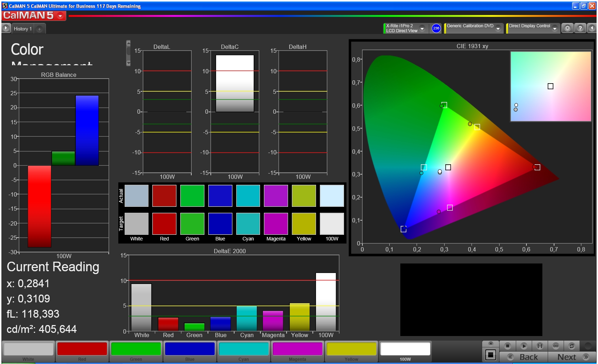Click the stop measurement button
Viewport: 598px width, 364px height.
508,346
